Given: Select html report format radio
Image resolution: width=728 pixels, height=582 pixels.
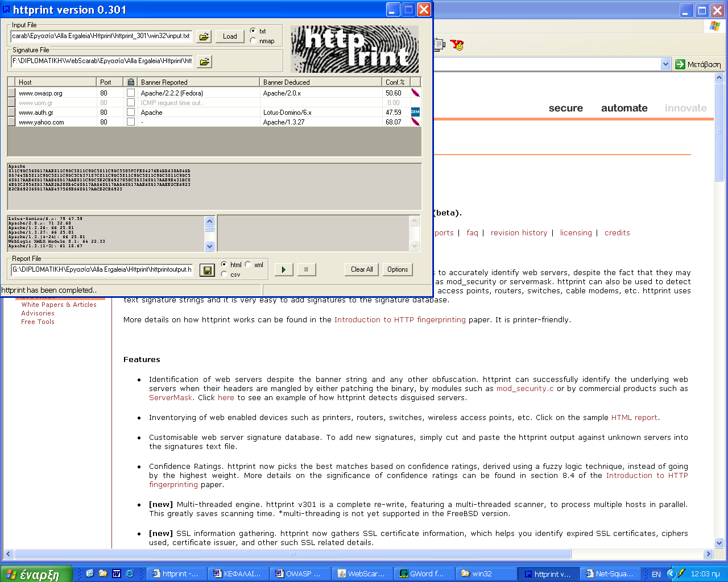Looking at the screenshot, I should click(x=224, y=264).
